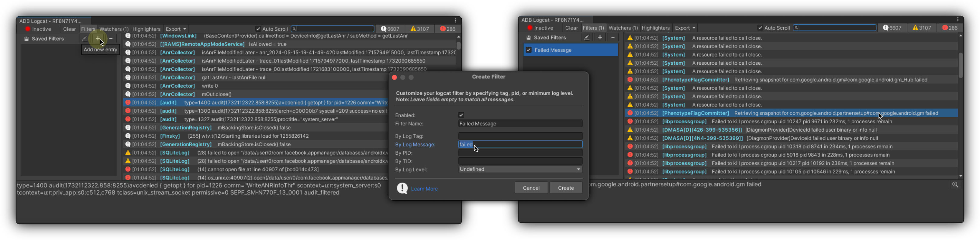Open the three-dot menu in right Logcat window
980x240 pixels.
958,19
